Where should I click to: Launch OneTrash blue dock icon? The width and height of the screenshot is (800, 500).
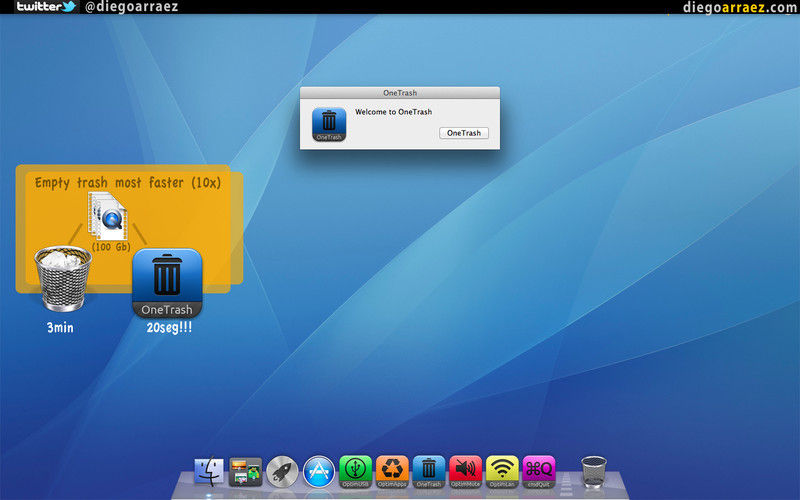(x=429, y=471)
